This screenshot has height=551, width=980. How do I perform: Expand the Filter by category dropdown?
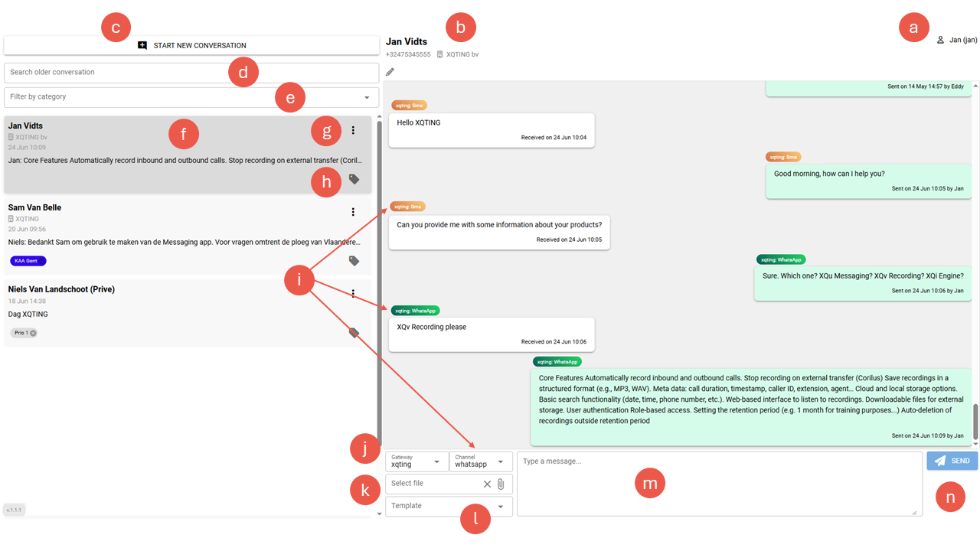click(367, 97)
